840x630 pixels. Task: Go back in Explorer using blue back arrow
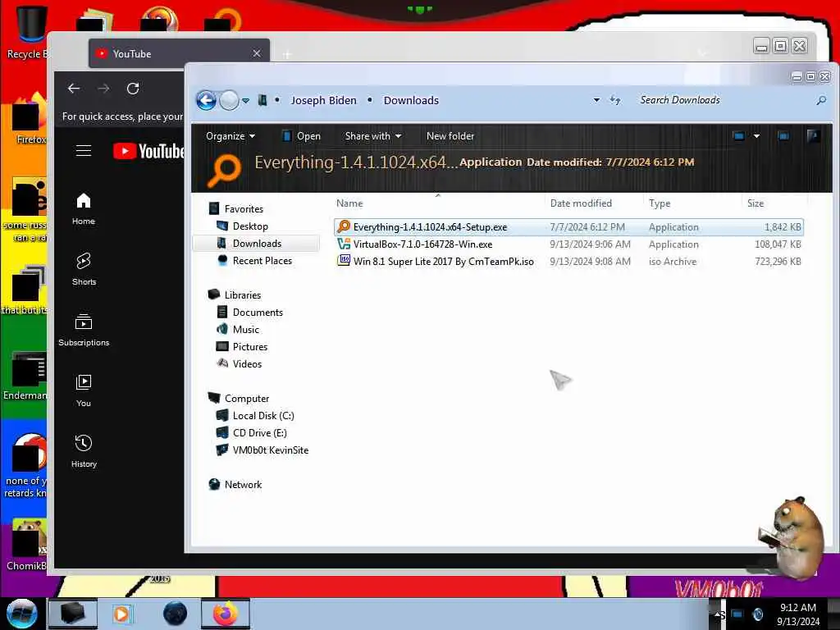206,100
